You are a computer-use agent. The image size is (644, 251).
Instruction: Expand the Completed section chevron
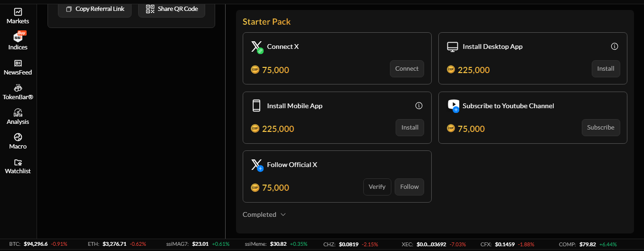click(283, 214)
